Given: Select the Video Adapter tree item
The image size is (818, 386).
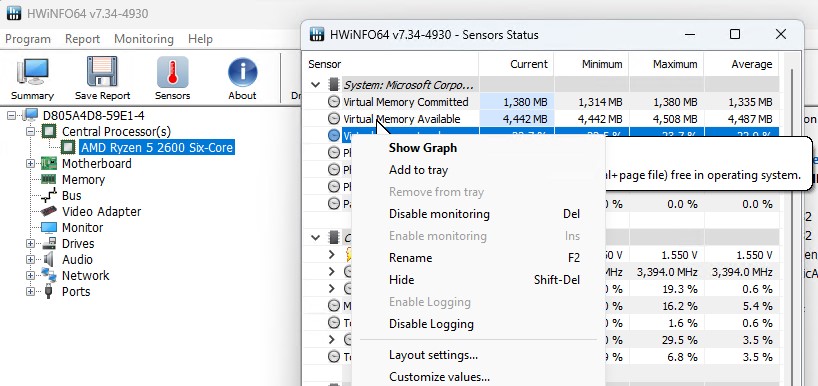Looking at the screenshot, I should tap(101, 212).
